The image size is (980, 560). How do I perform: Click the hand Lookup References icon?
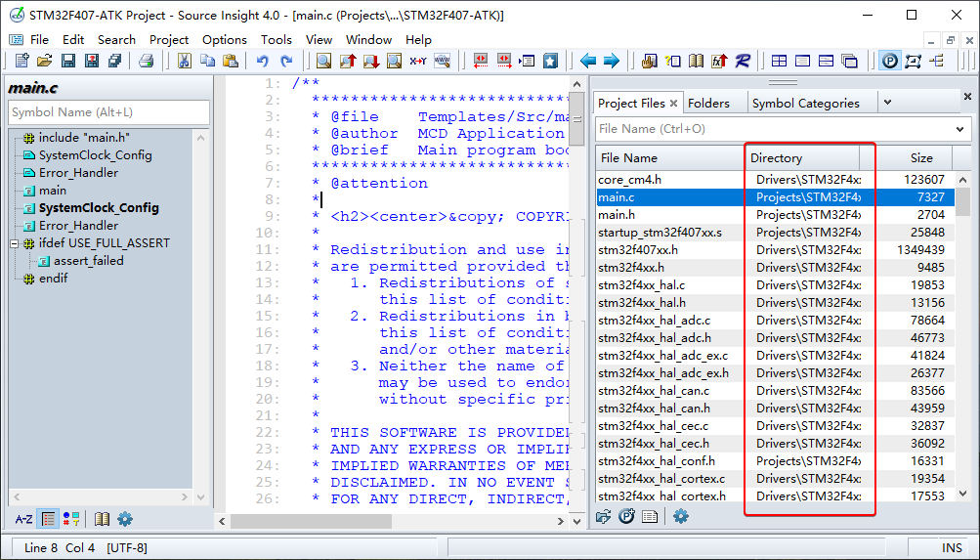tap(650, 61)
